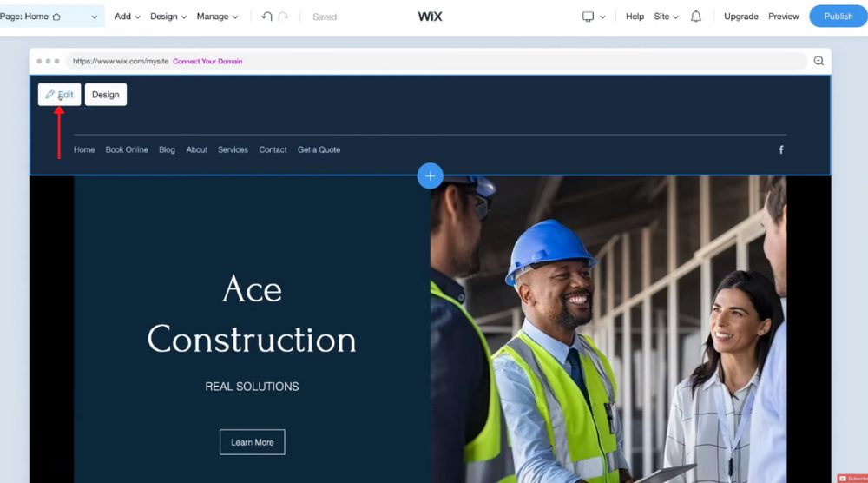Expand the Page: Home dropdown
Viewport: 868px width, 483px height.
click(49, 17)
